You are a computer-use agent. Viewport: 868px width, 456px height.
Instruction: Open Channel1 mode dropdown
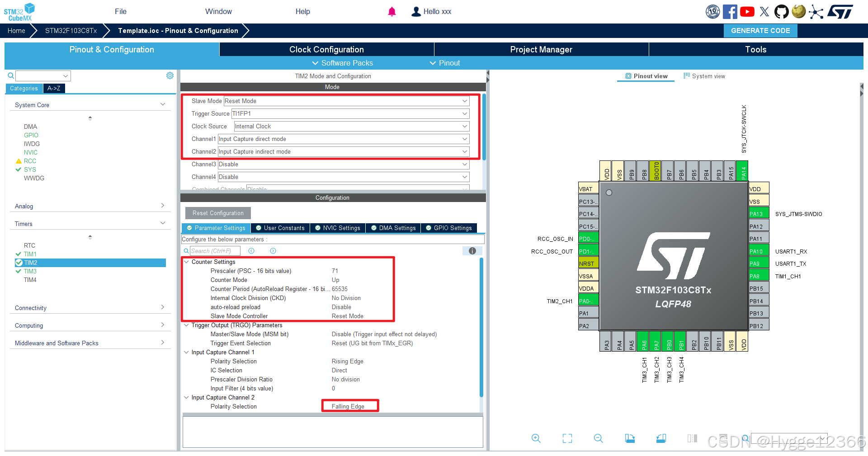pyautogui.click(x=344, y=139)
